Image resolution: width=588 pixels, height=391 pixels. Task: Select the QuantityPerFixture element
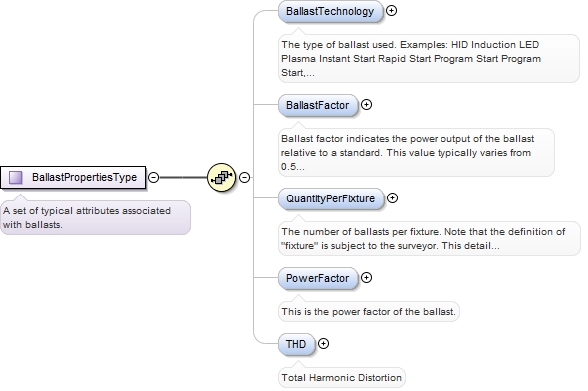(331, 198)
